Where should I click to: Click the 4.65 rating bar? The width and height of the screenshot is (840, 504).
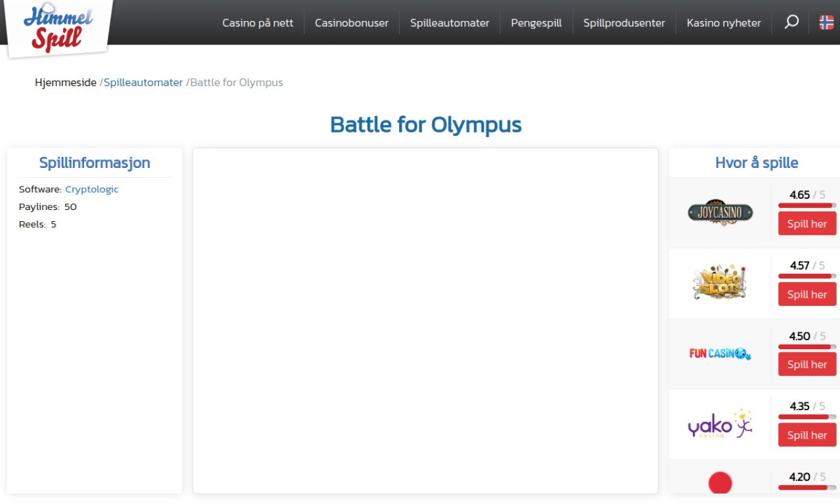pos(807,205)
